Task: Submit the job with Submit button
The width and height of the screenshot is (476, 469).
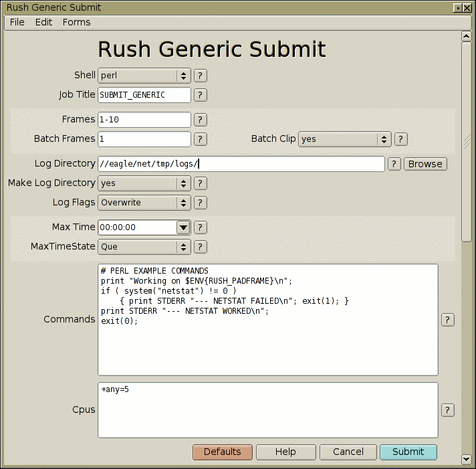Action: coord(408,452)
